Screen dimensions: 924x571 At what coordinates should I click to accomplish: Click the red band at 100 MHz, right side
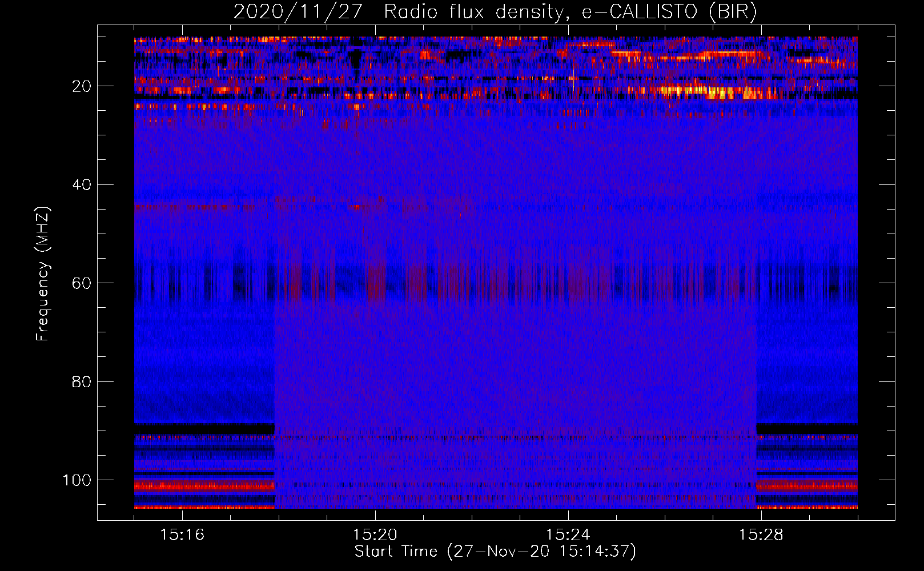click(806, 486)
